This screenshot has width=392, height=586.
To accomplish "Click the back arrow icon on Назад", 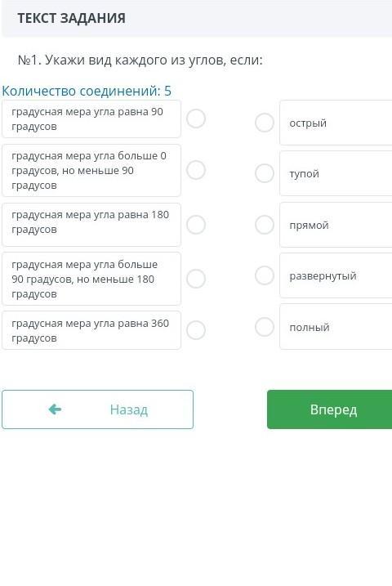I will coord(55,409).
